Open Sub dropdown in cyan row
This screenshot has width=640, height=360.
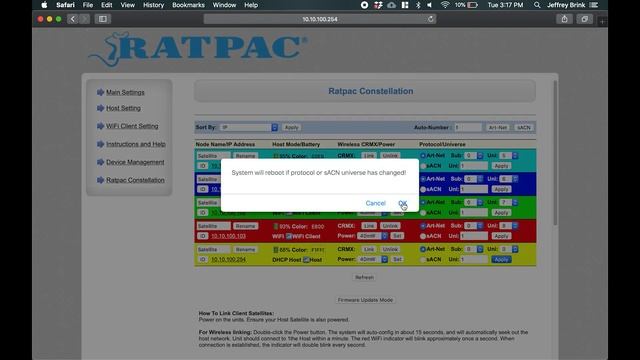coord(473,156)
